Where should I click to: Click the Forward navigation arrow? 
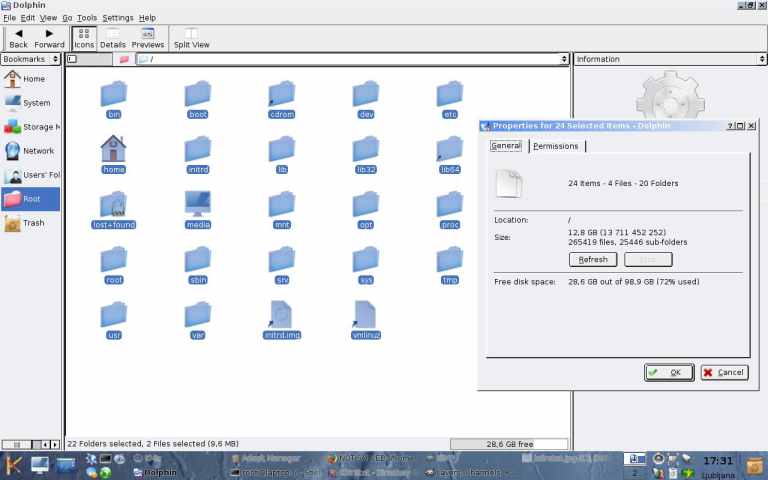click(x=49, y=38)
